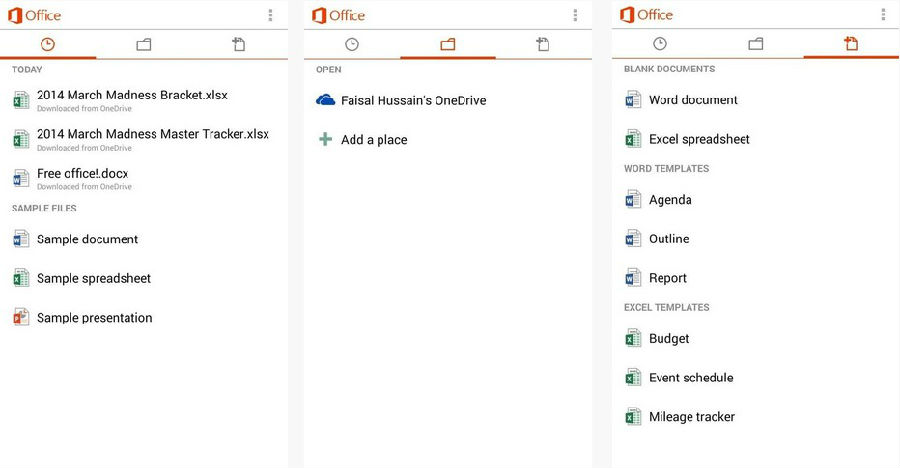The width and height of the screenshot is (900, 468).
Task: Open 2014 March Madness Bracket.xlsx file
Action: click(x=132, y=96)
